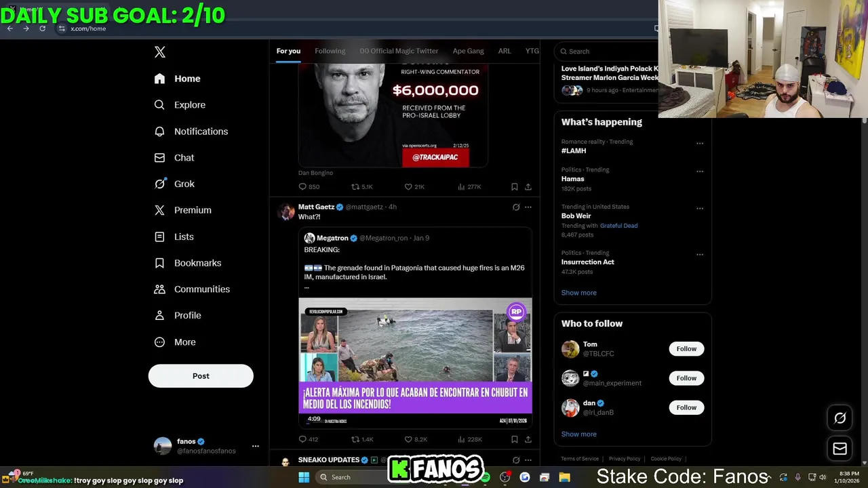Play the Chubut alert video thumbnail
Viewport: 868px width, 488px height.
pyautogui.click(x=415, y=362)
